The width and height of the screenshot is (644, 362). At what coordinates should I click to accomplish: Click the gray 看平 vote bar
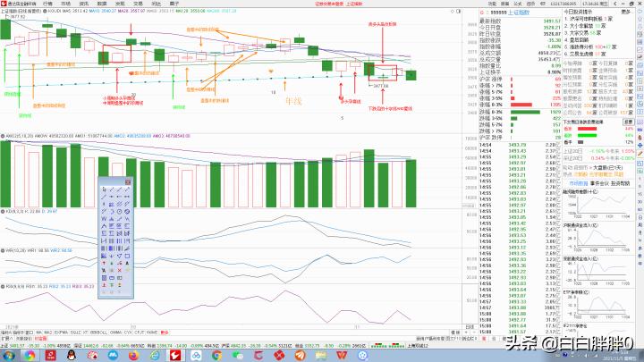tap(580, 142)
